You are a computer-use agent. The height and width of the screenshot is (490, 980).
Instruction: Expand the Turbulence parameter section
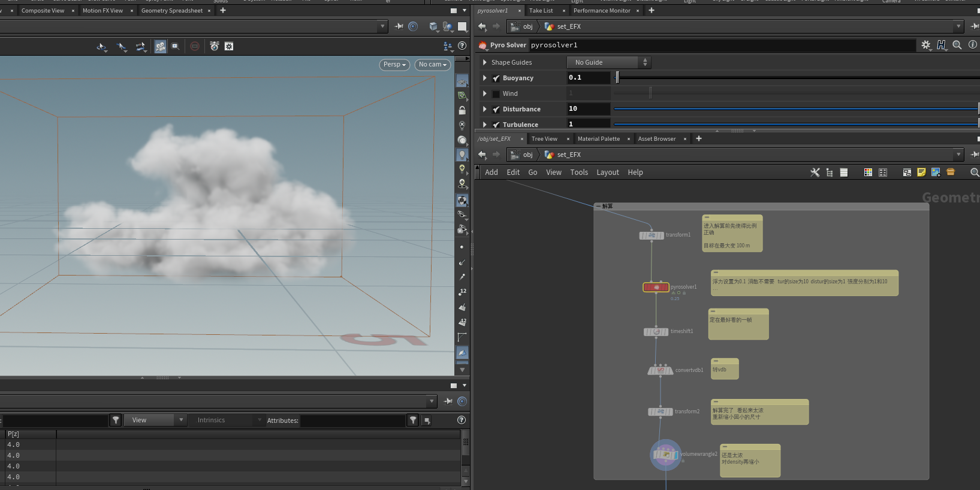tap(485, 125)
